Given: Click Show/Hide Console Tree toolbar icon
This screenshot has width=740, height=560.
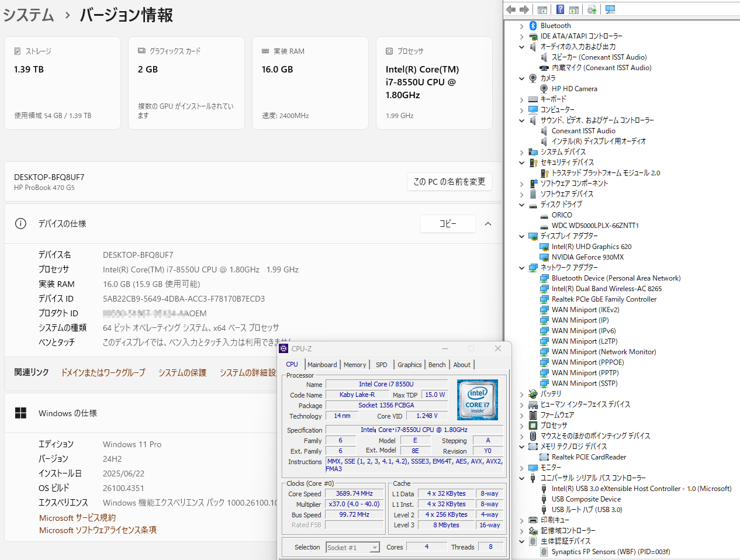Looking at the screenshot, I should pos(542,9).
